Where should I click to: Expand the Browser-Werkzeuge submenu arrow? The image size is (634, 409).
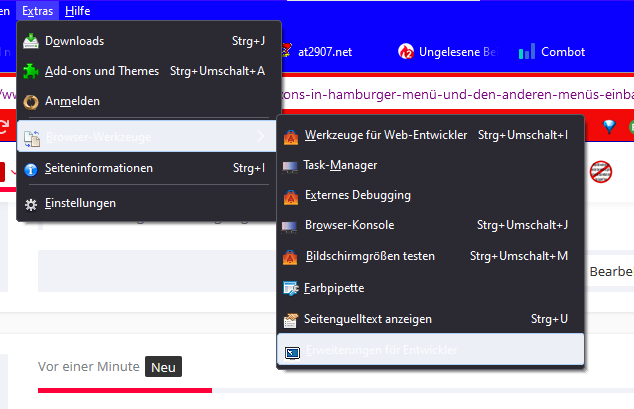tap(262, 135)
